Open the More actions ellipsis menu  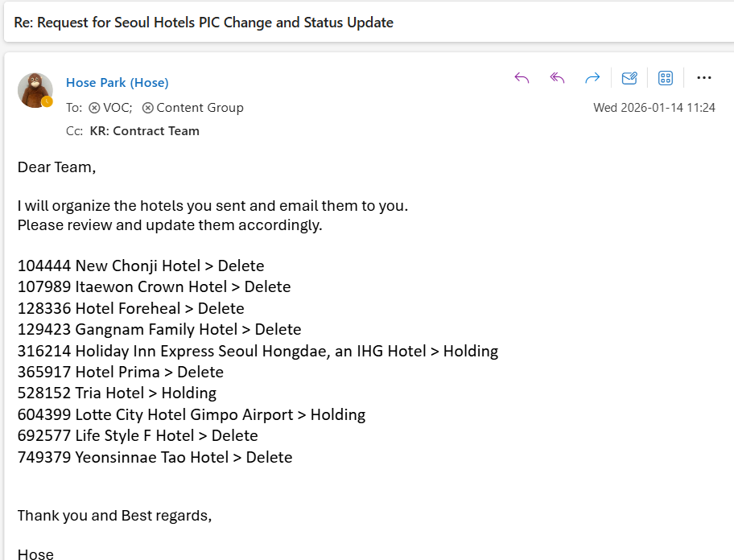[704, 78]
